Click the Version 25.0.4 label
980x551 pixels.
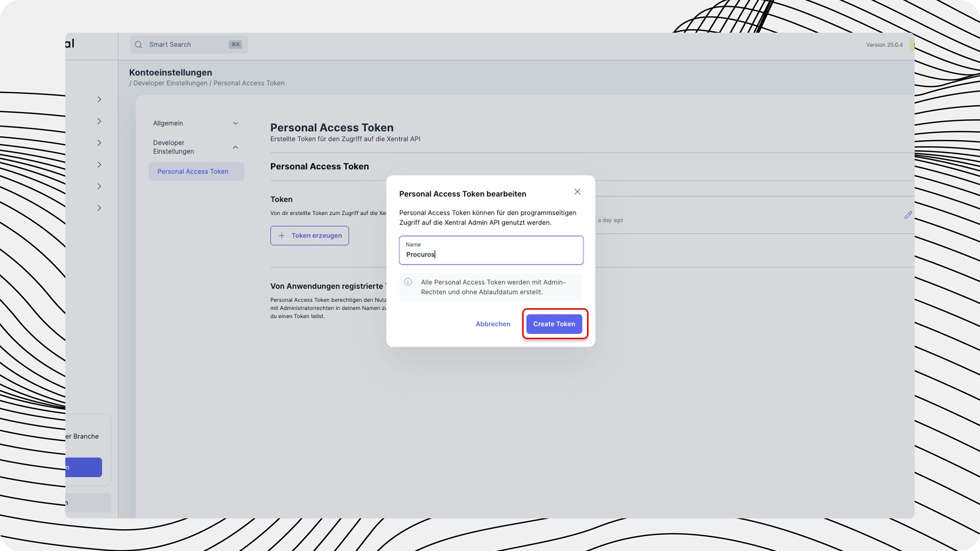click(884, 45)
